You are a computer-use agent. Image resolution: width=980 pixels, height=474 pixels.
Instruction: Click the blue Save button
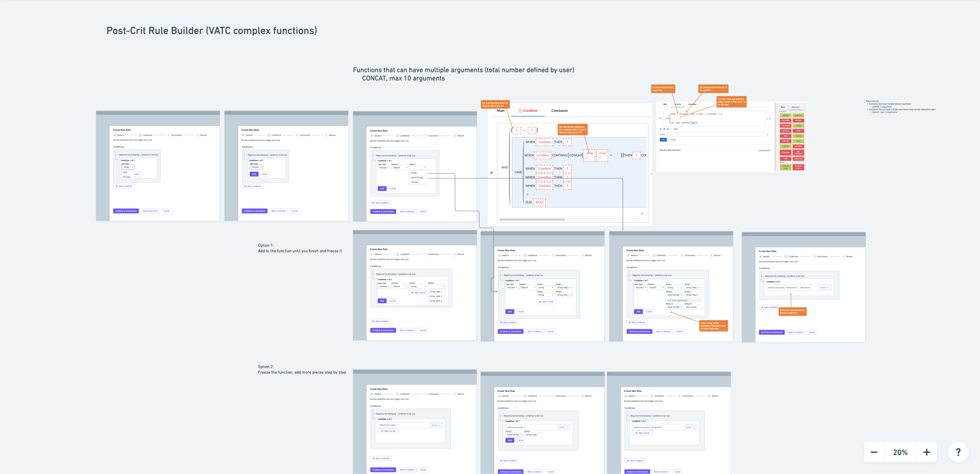663,140
